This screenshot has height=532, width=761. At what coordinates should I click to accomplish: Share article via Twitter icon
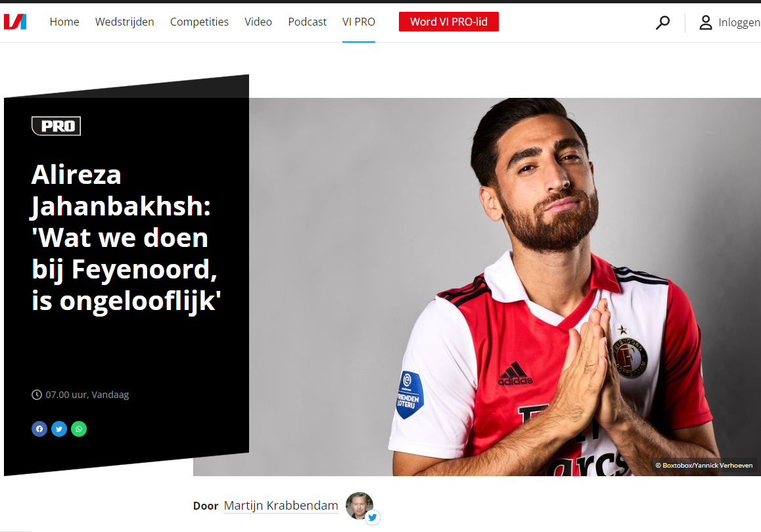pyautogui.click(x=59, y=429)
